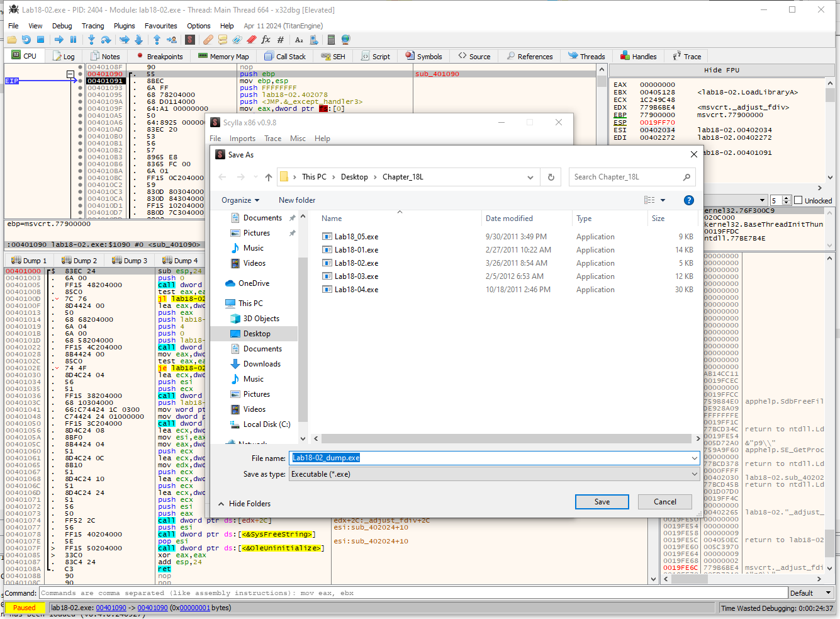Viewport: 840px width, 619px height.
Task: Go up one folder level in Save As
Action: pyautogui.click(x=269, y=177)
